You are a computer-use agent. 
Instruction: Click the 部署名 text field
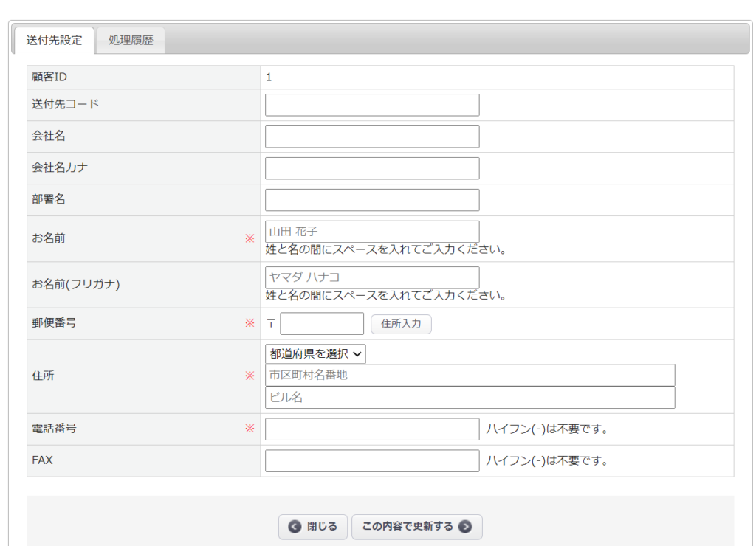[x=372, y=200]
